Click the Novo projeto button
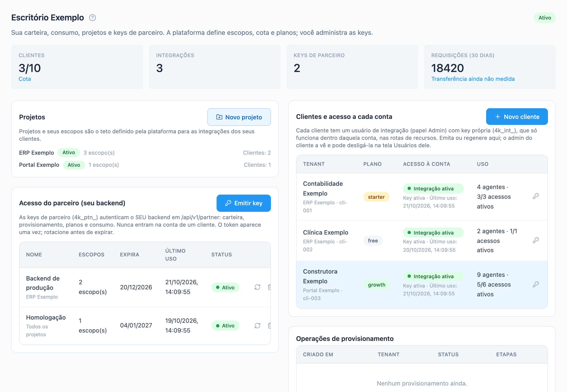This screenshot has width=567, height=392. (239, 117)
